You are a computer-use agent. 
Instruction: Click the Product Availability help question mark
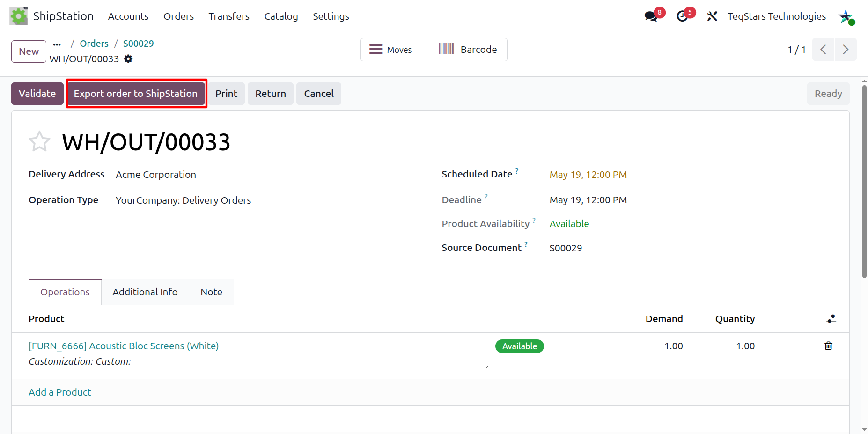pos(534,220)
